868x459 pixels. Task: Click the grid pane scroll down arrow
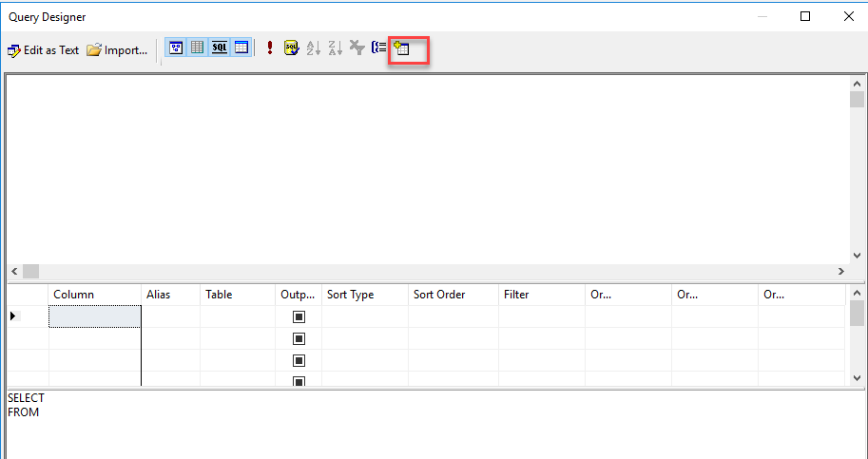pyautogui.click(x=857, y=378)
